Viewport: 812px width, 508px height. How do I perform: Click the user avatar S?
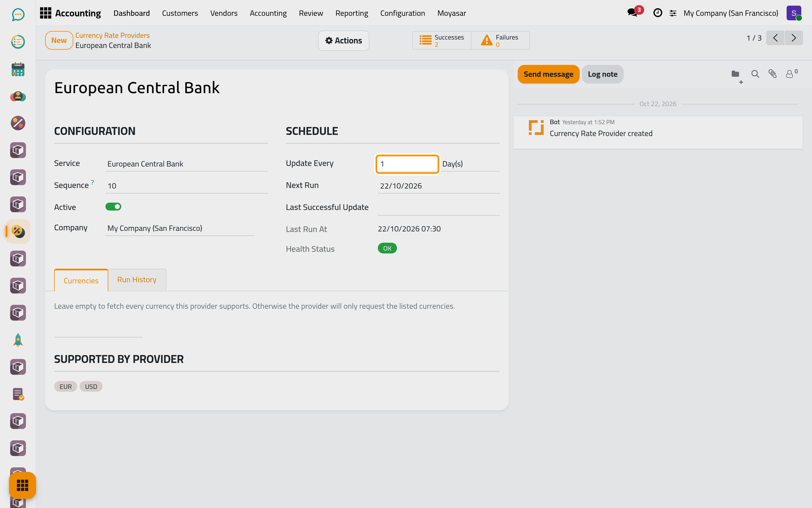coord(794,13)
